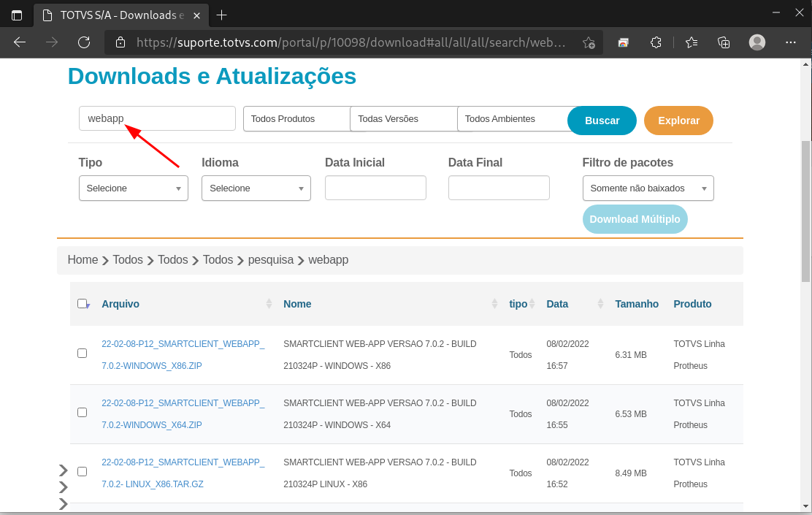Click the address bar URL

[x=351, y=42]
